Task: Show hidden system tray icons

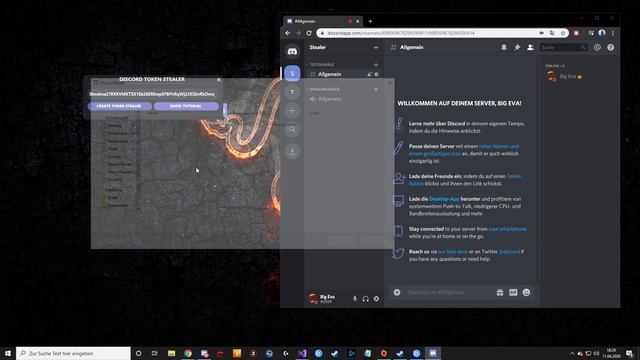Action: (572, 353)
